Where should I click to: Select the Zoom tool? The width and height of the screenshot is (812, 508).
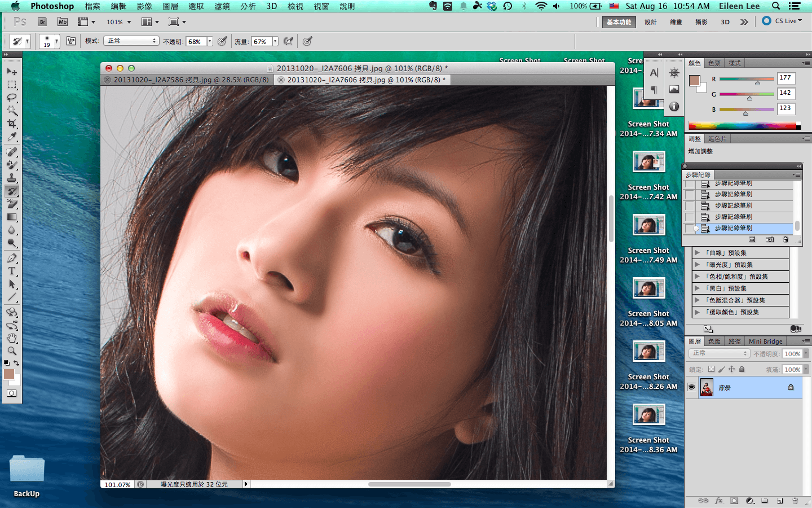pos(12,351)
